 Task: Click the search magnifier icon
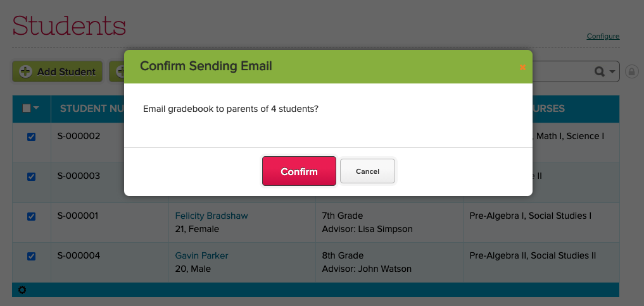[x=599, y=72]
